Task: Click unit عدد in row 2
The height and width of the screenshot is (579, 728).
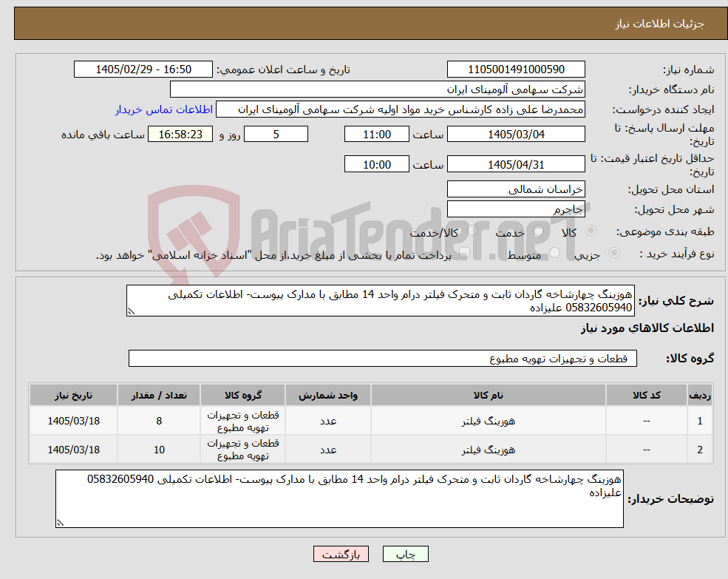Action: click(328, 450)
